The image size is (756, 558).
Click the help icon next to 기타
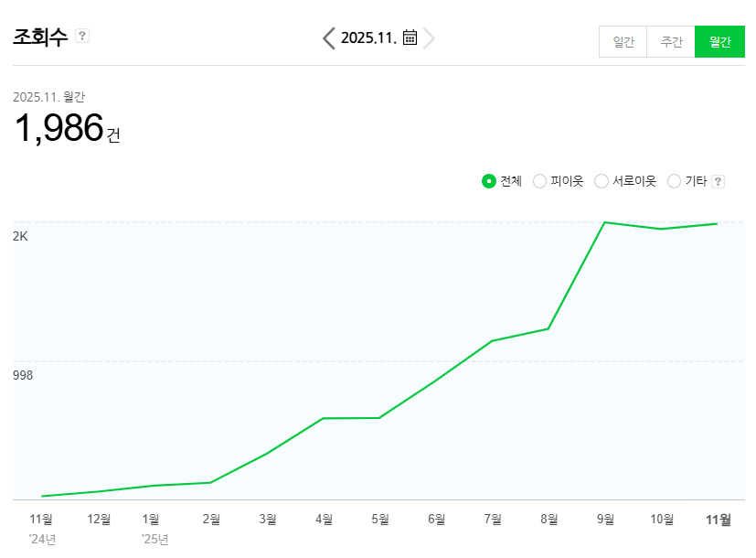coord(718,181)
